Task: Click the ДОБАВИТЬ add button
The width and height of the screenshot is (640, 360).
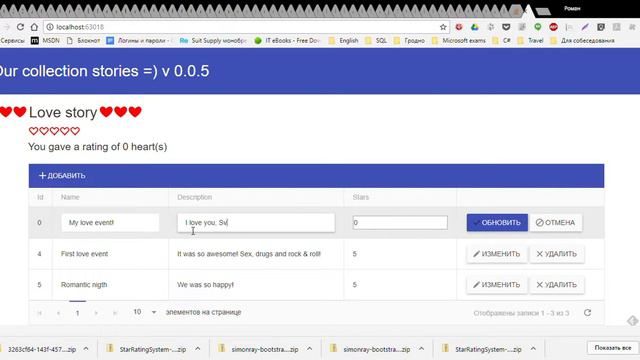Action: tap(62, 176)
